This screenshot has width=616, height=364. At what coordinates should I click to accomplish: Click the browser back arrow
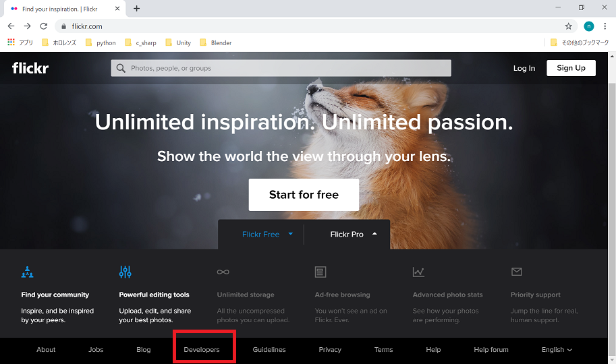coord(11,26)
